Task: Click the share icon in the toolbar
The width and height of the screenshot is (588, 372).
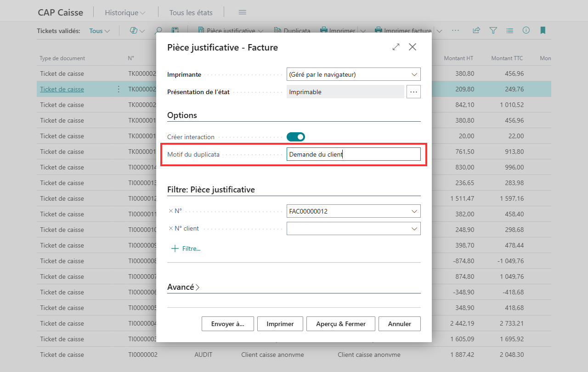Action: tap(476, 31)
